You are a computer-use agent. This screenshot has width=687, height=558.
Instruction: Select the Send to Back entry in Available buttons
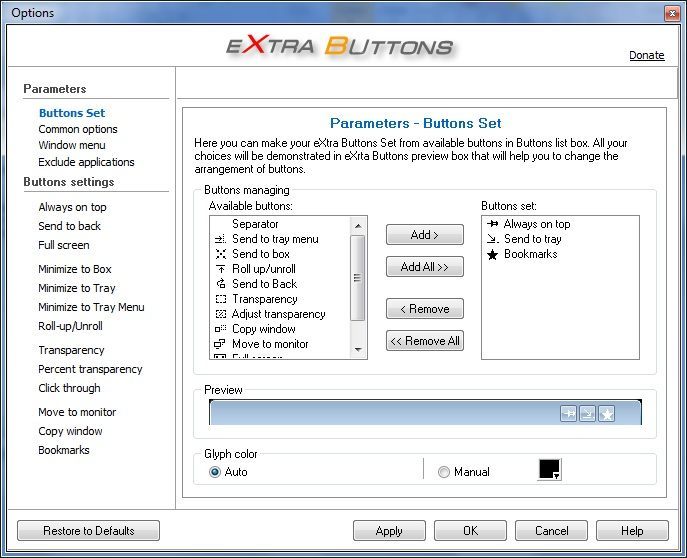[282, 284]
